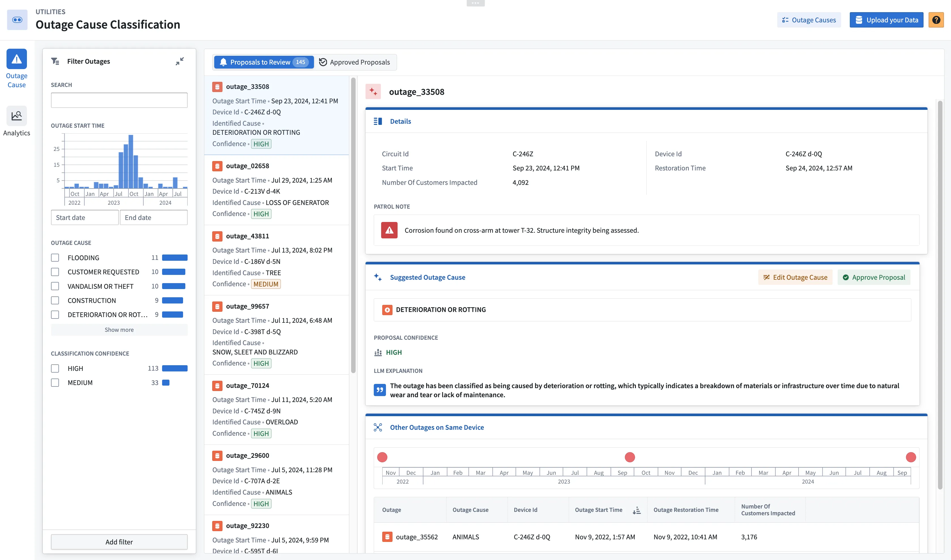Select the Proposals to Review tab
The height and width of the screenshot is (560, 951).
point(264,62)
